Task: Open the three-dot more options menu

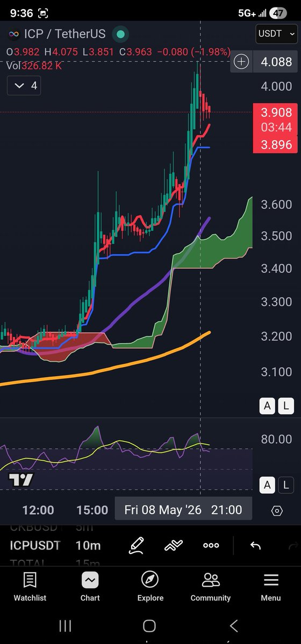Action: coord(211,545)
